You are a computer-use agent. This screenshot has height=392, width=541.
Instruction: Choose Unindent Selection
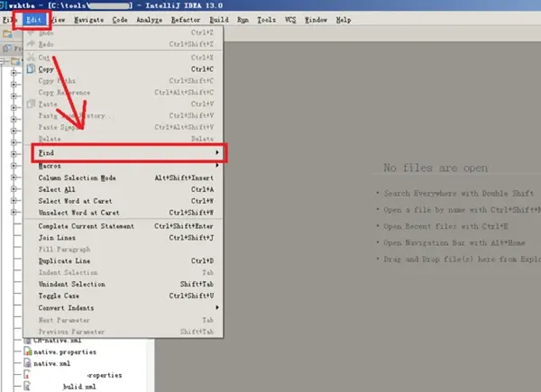[124, 284]
